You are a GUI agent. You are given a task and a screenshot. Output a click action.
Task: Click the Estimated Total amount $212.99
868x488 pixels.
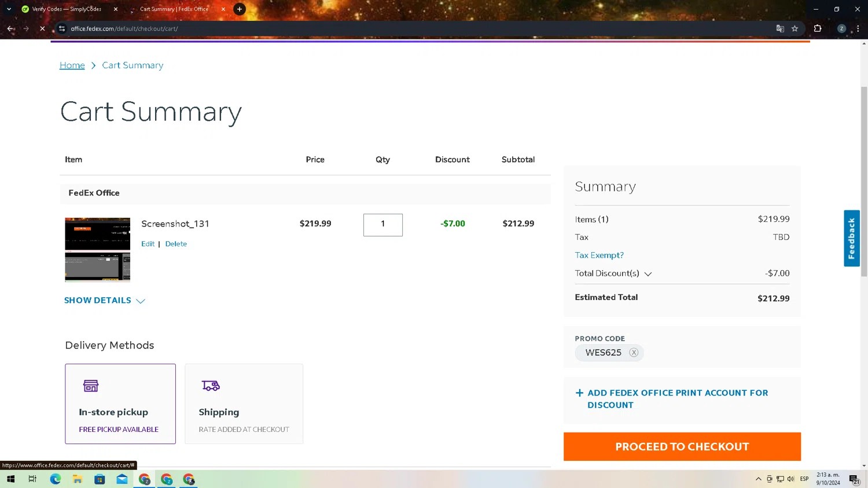tap(773, 298)
